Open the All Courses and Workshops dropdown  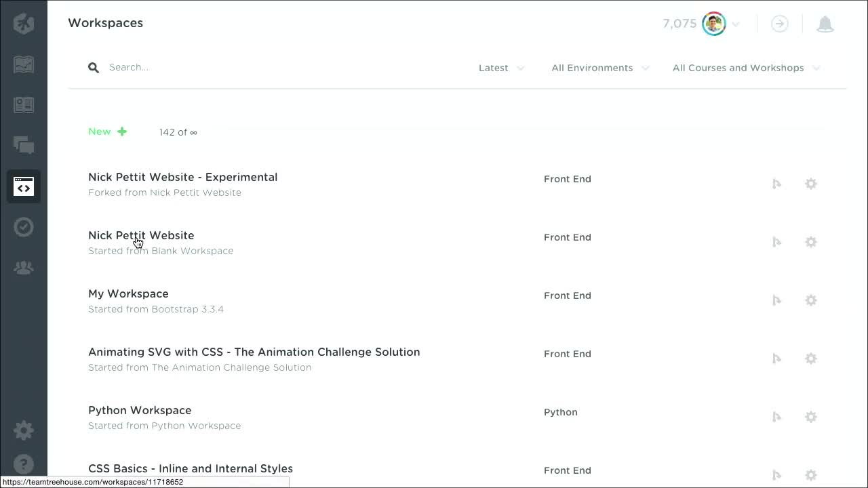pyautogui.click(x=745, y=68)
